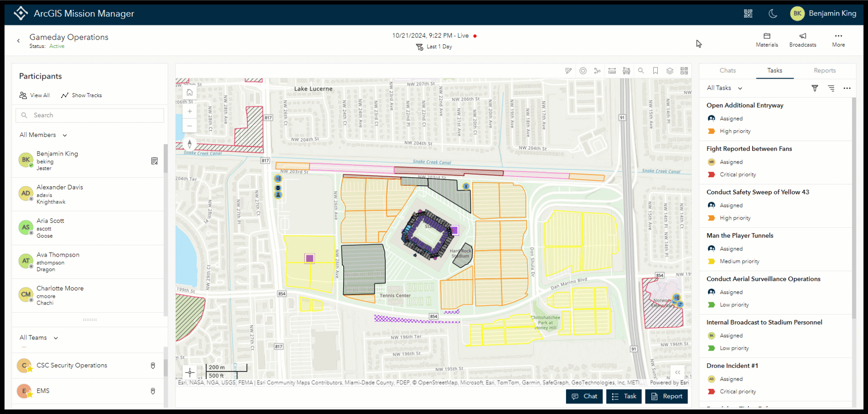Click the Chat button below the map
This screenshot has width=868, height=414.
click(584, 396)
